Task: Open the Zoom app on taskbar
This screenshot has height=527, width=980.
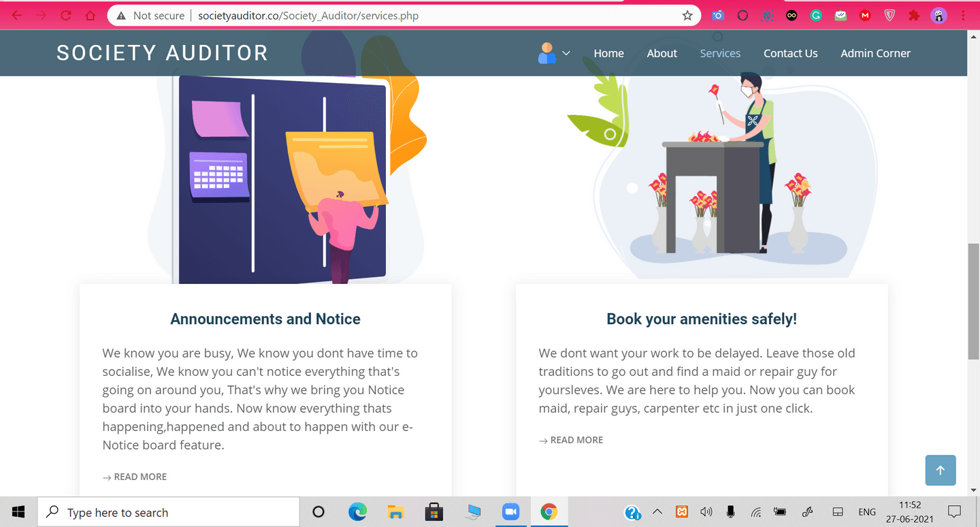Action: [510, 512]
